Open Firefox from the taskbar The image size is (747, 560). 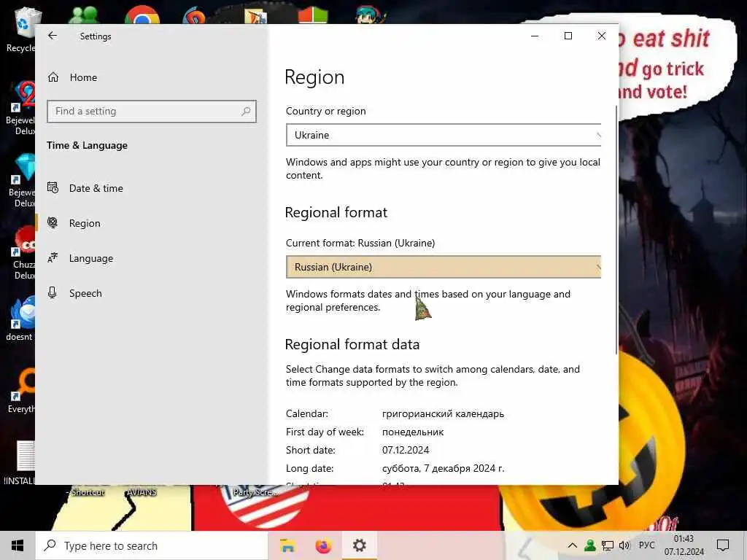coord(323,545)
